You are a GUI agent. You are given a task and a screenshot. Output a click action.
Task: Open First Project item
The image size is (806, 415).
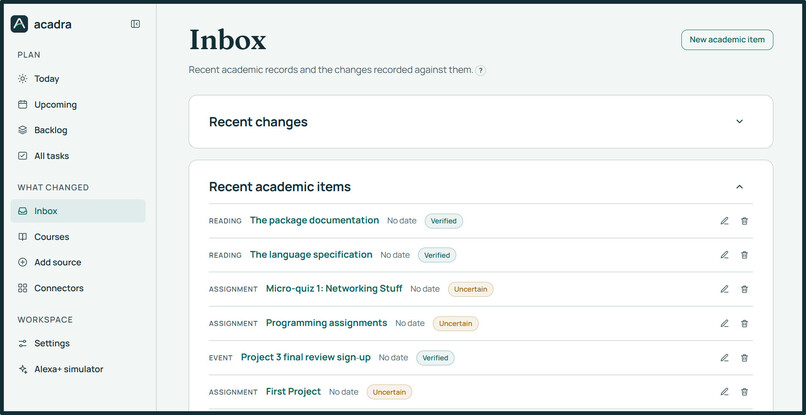click(x=293, y=391)
